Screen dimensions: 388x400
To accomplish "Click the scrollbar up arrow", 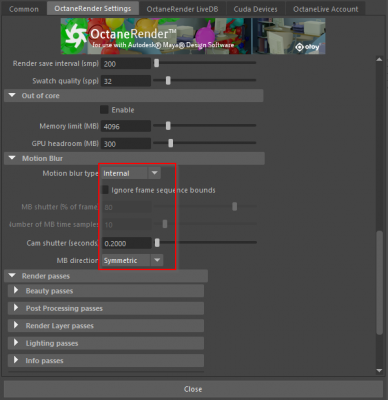I will 379,59.
